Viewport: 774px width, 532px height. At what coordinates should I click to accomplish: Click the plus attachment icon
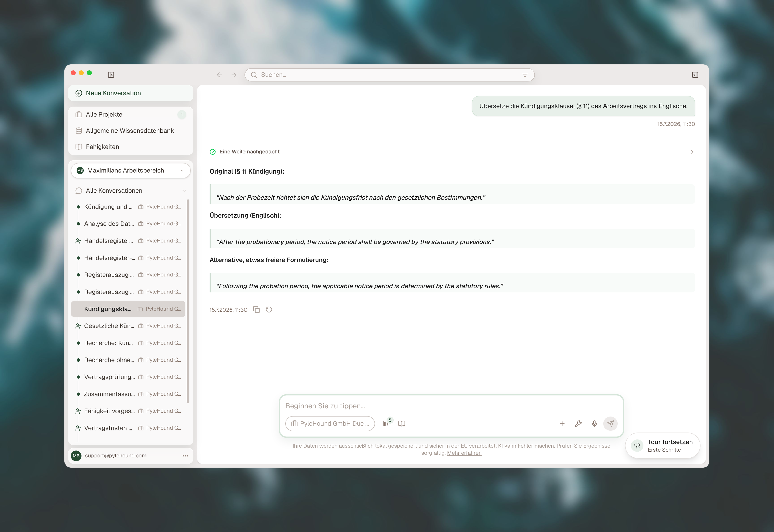click(562, 424)
